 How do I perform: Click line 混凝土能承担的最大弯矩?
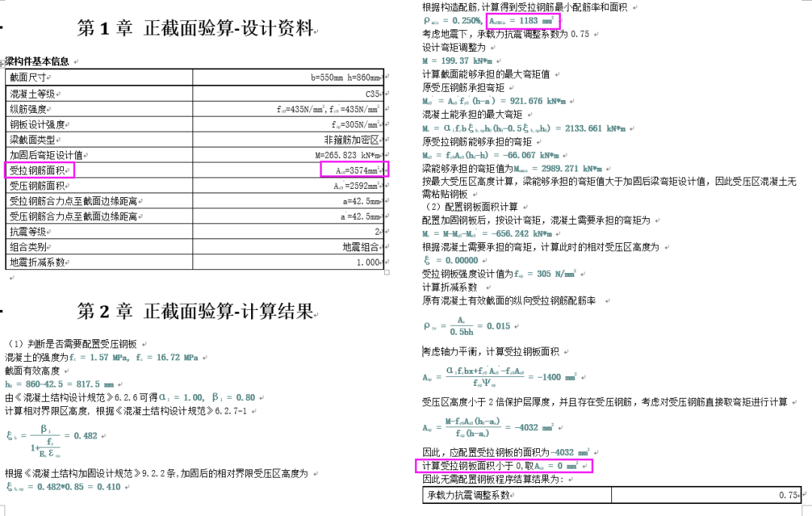point(472,114)
